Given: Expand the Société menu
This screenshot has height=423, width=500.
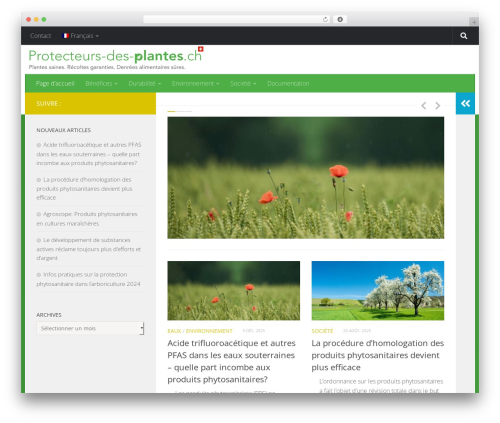Looking at the screenshot, I should pos(243,84).
